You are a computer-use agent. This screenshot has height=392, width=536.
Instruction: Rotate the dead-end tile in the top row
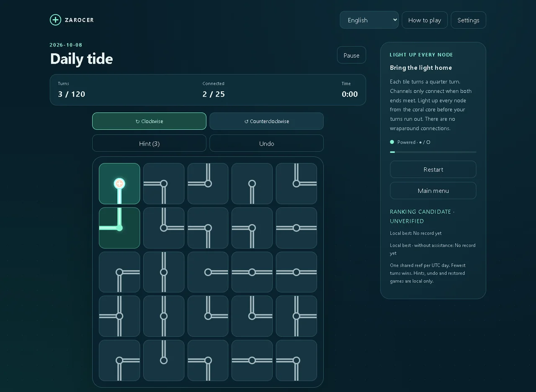[x=252, y=184]
